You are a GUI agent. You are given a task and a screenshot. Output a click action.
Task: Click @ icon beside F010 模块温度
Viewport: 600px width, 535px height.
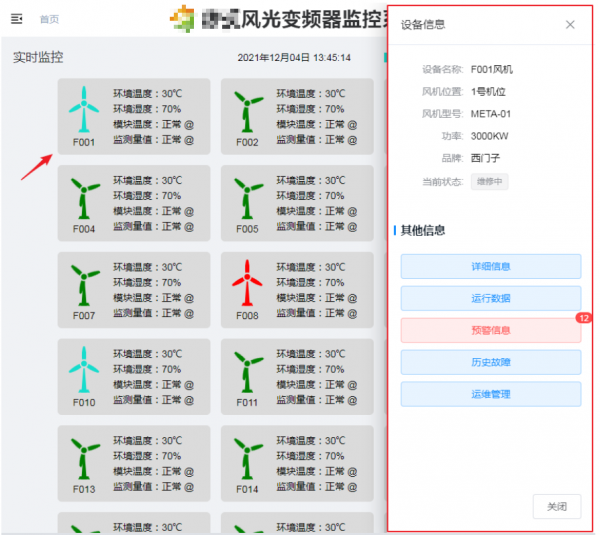189,385
